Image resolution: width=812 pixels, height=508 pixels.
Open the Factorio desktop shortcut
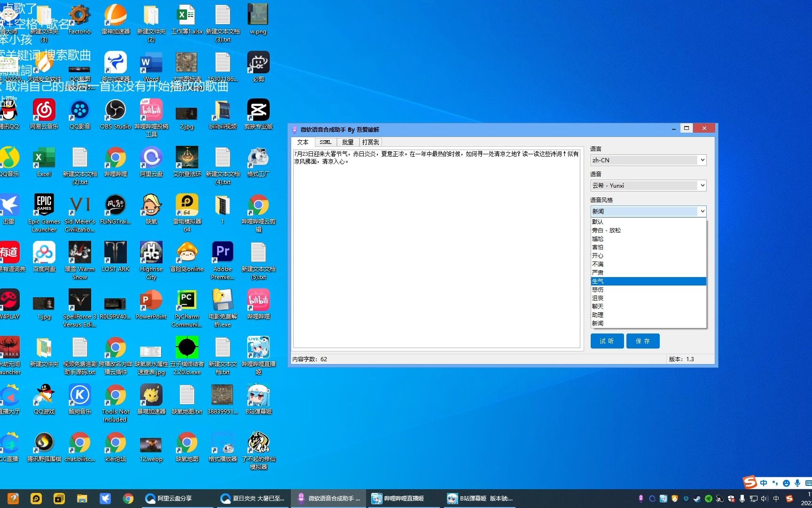click(x=79, y=20)
